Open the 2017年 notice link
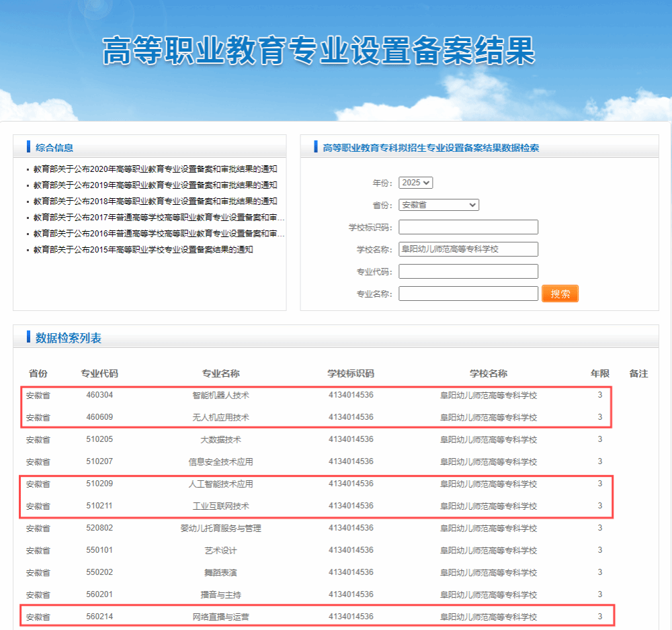 [x=159, y=218]
